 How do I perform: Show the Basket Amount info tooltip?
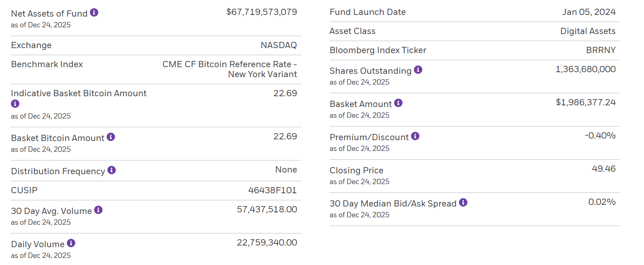[398, 103]
